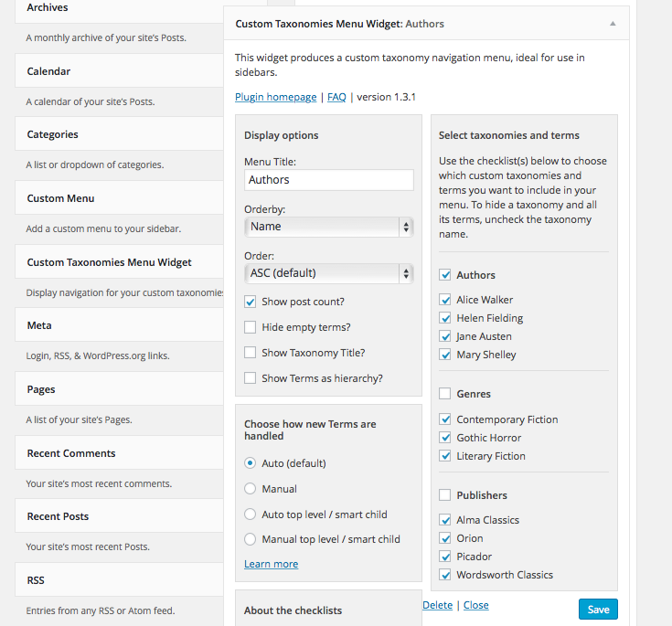672x626 pixels.
Task: Click the Delete widget link
Action: (437, 605)
